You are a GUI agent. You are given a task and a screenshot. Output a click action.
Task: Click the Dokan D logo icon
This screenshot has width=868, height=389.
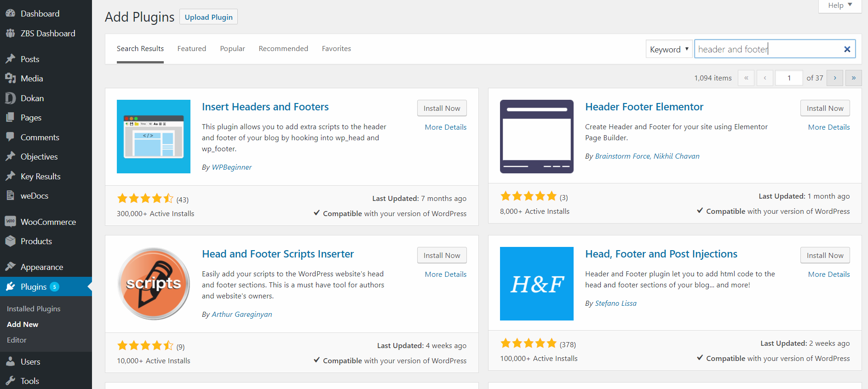10,98
